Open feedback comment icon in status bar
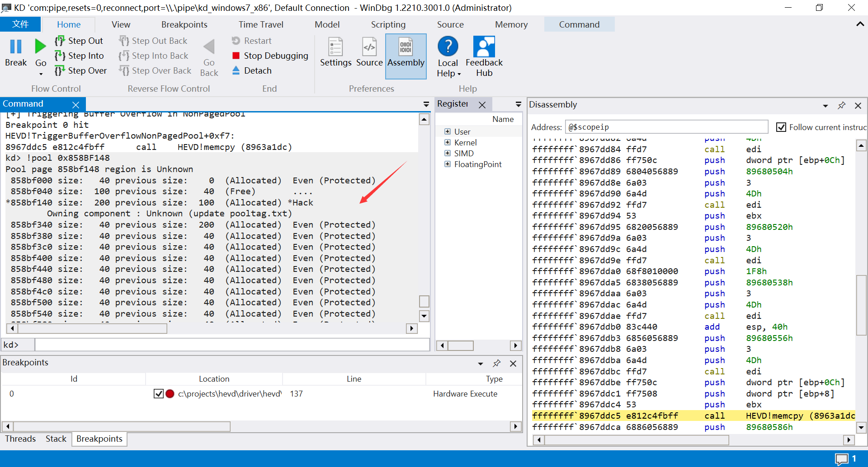Viewport: 868px width, 467px height. pos(842,459)
